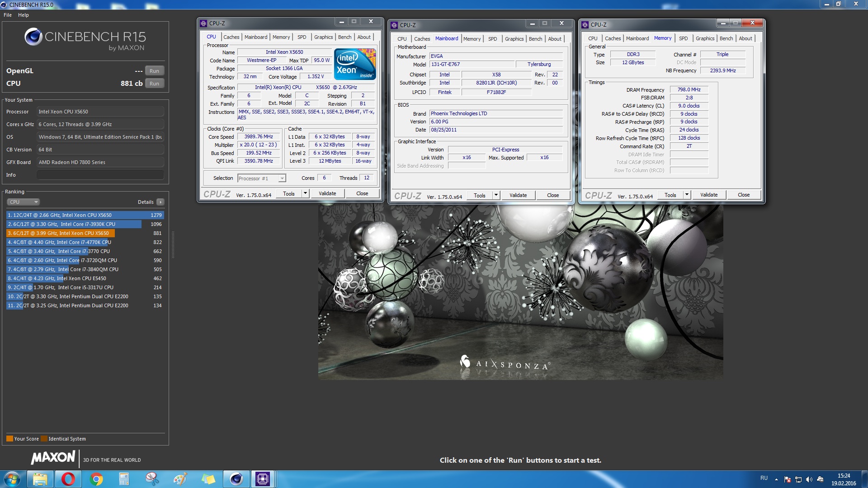Expand Tools dropdown arrow in Mainboard CPU-Z
The height and width of the screenshot is (488, 868).
tap(496, 195)
